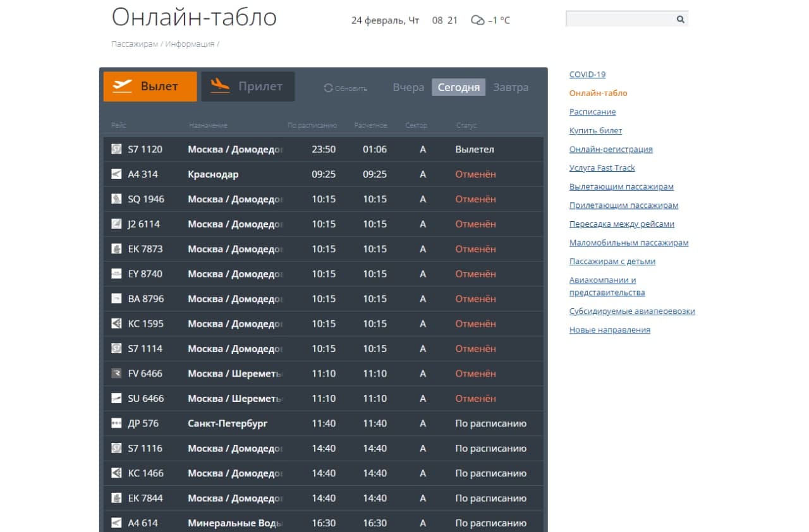Open the Купить билет link
Viewport: 809px width, 532px height.
coord(595,130)
